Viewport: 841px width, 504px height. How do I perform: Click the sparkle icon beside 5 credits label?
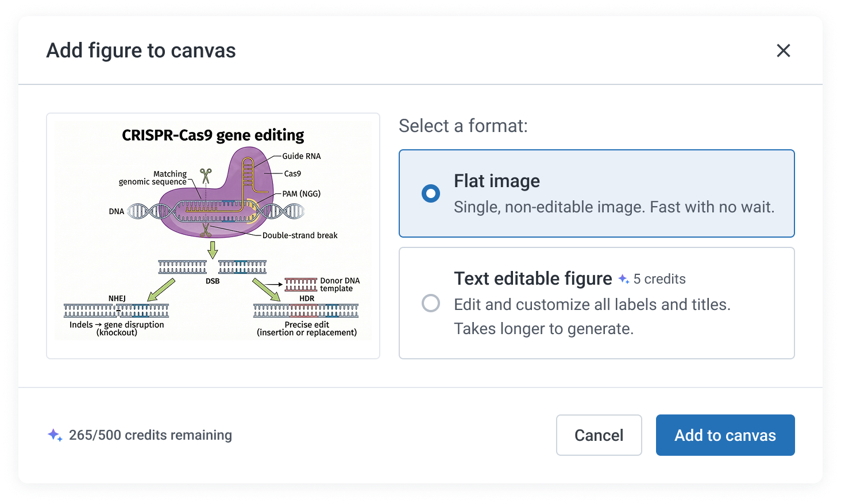pos(623,279)
